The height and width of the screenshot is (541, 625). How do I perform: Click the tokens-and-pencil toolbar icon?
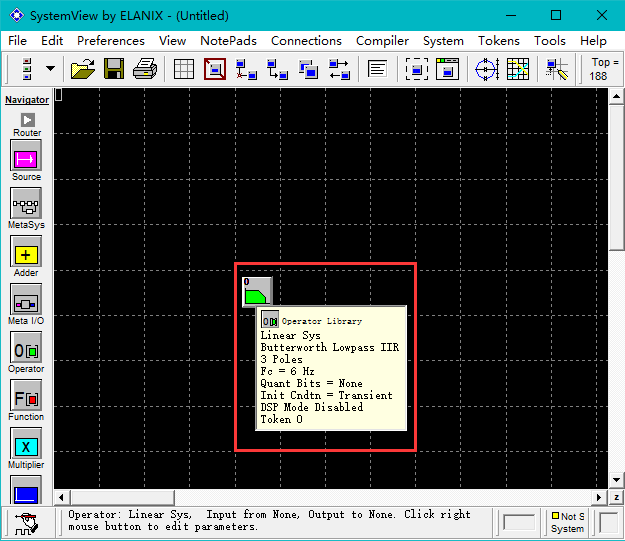coord(557,69)
